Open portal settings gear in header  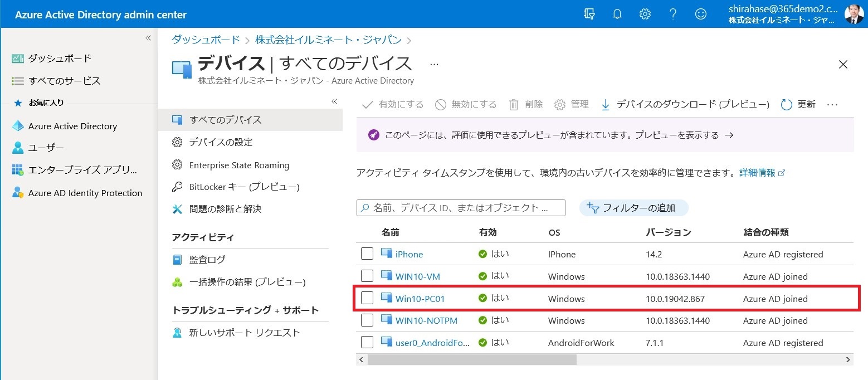[645, 14]
